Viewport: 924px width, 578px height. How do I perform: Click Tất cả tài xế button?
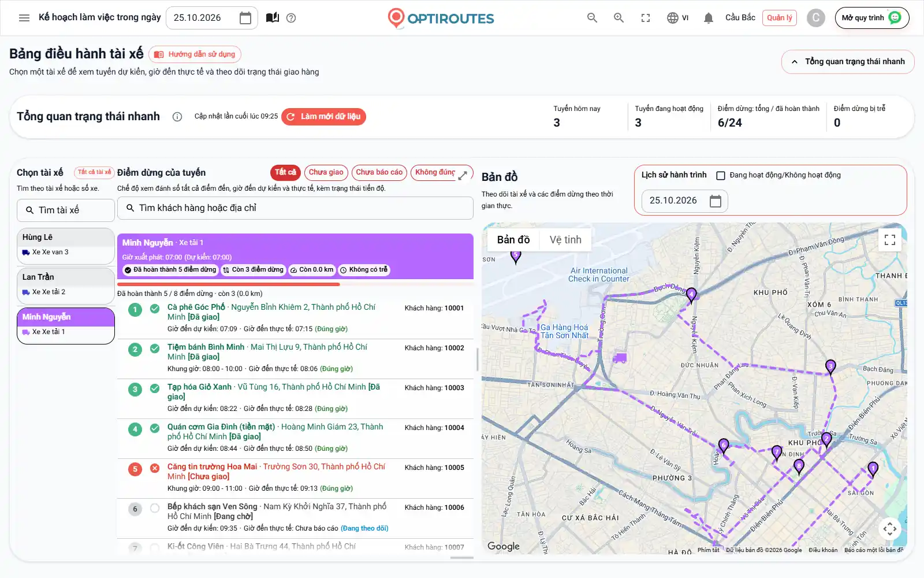click(94, 172)
